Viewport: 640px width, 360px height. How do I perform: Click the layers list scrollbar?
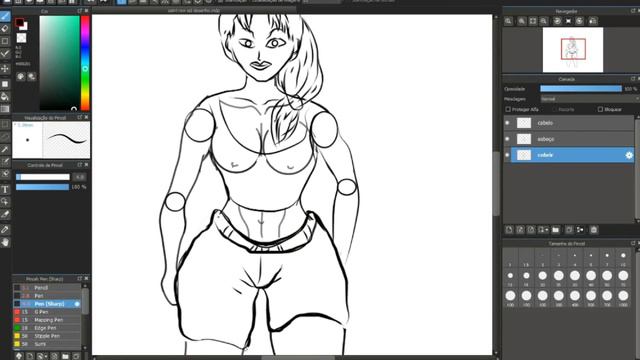pos(637,169)
